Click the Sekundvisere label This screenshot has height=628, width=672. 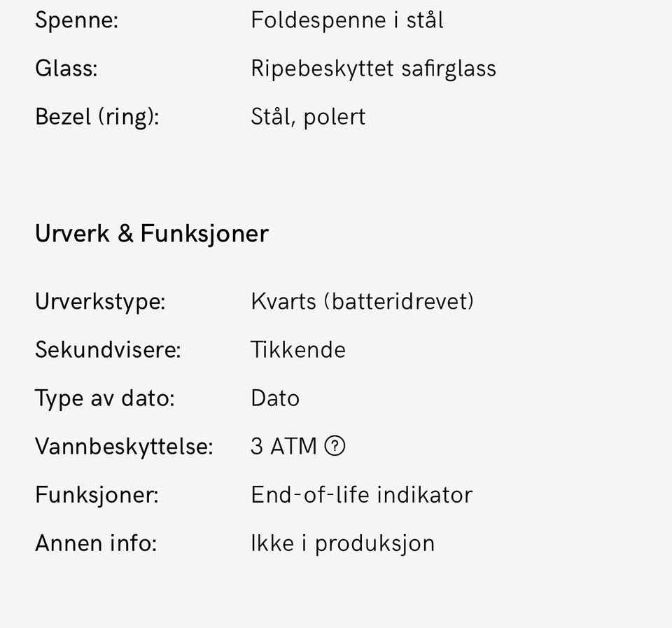[x=108, y=350]
